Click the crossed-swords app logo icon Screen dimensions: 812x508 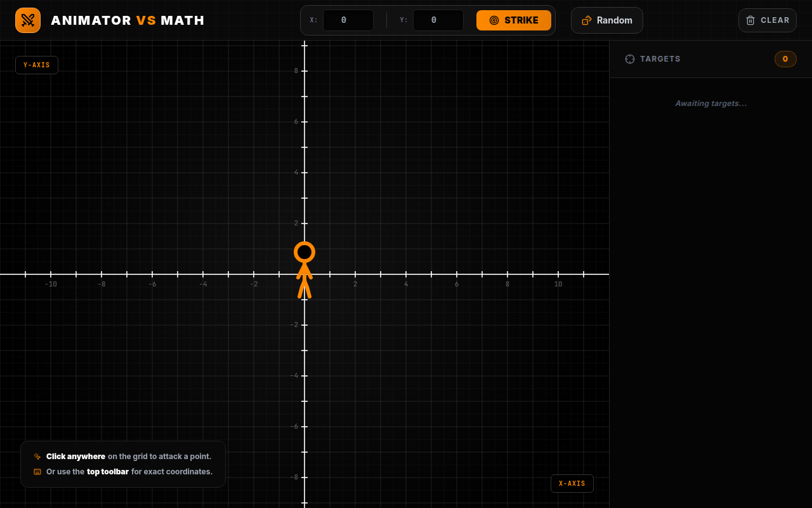28,20
